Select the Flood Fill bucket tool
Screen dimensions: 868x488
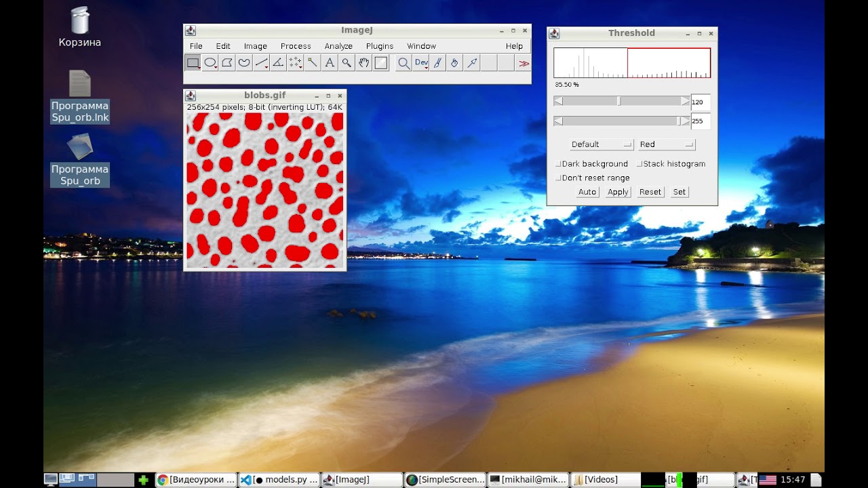click(x=455, y=63)
